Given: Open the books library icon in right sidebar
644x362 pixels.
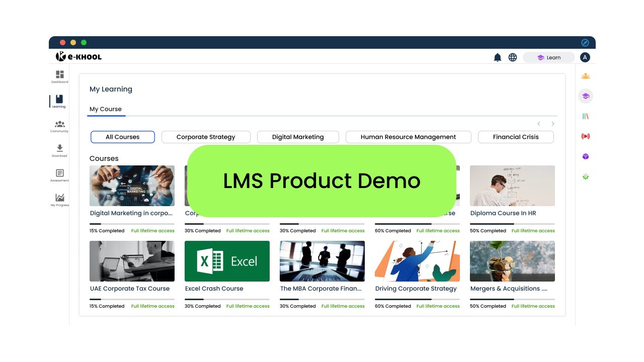Looking at the screenshot, I should click(585, 116).
